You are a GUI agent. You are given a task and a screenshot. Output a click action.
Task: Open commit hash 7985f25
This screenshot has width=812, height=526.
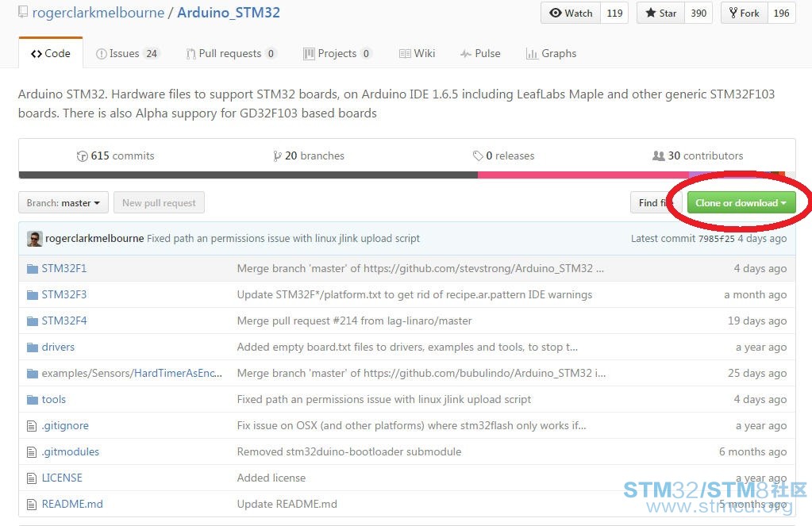[x=716, y=239]
